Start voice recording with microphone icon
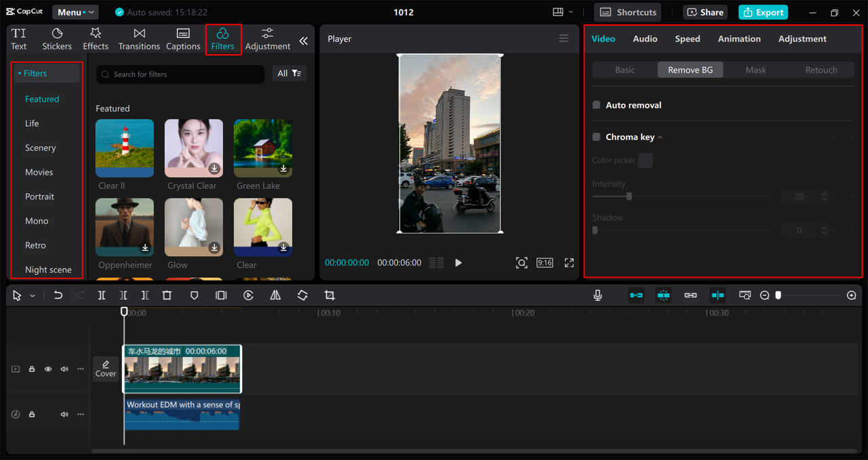The image size is (868, 460). 598,295
